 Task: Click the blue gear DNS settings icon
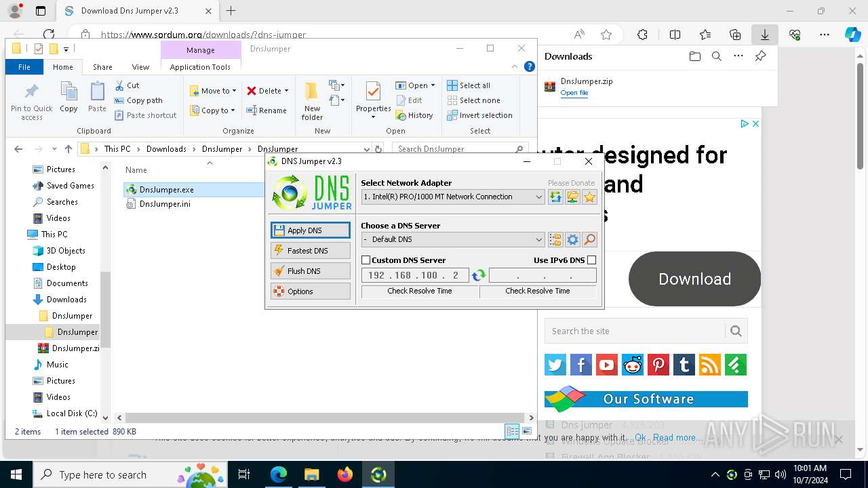click(572, 239)
